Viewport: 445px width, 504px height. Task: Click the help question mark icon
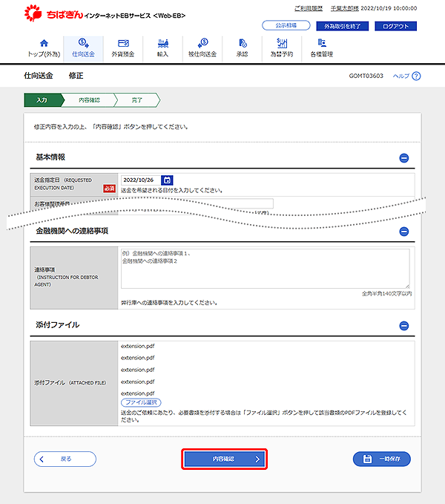tap(416, 76)
